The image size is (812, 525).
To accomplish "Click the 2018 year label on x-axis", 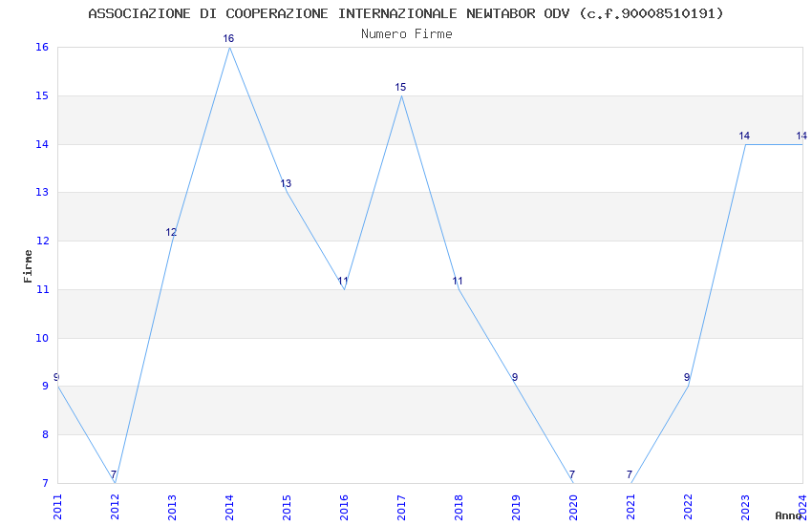I will 459,507.
